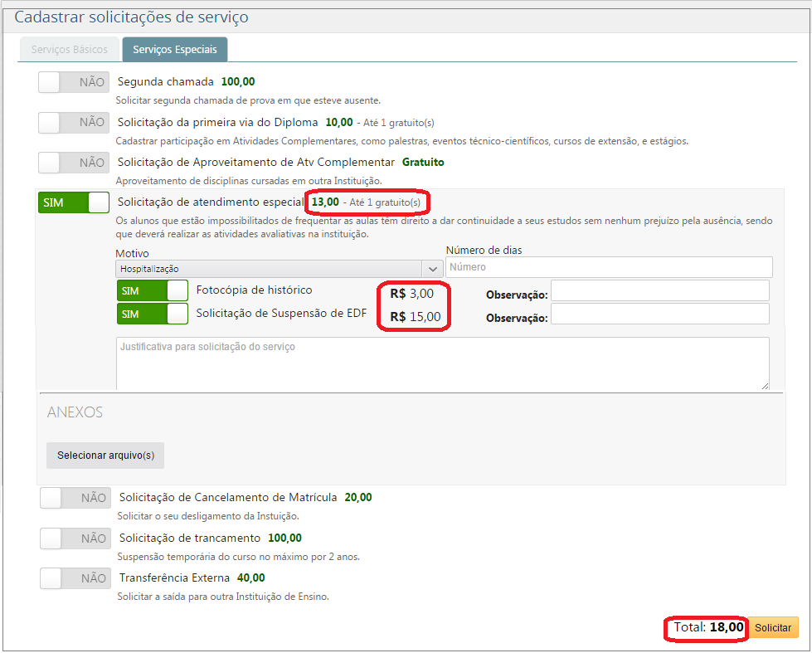Click the Solicitar button
812x653 pixels.
(x=773, y=628)
